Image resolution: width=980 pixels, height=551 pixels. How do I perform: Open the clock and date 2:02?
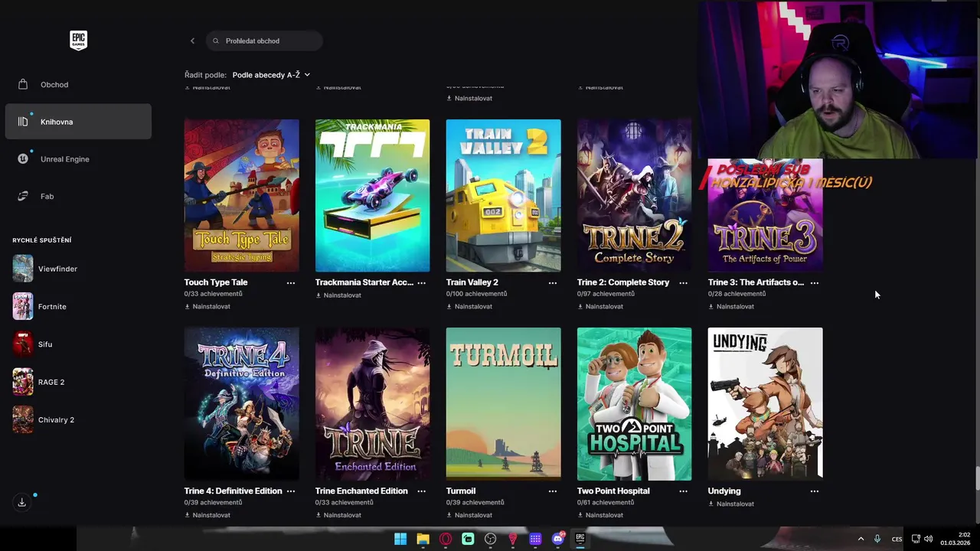(955, 539)
